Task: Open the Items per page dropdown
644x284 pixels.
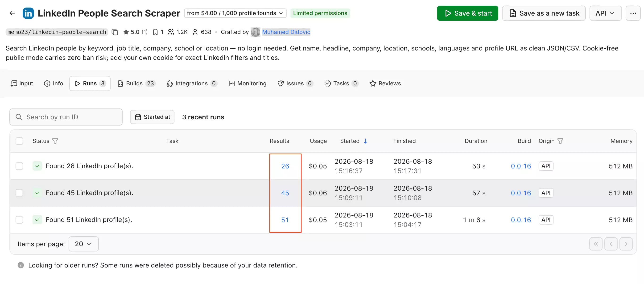Action: coord(83,244)
